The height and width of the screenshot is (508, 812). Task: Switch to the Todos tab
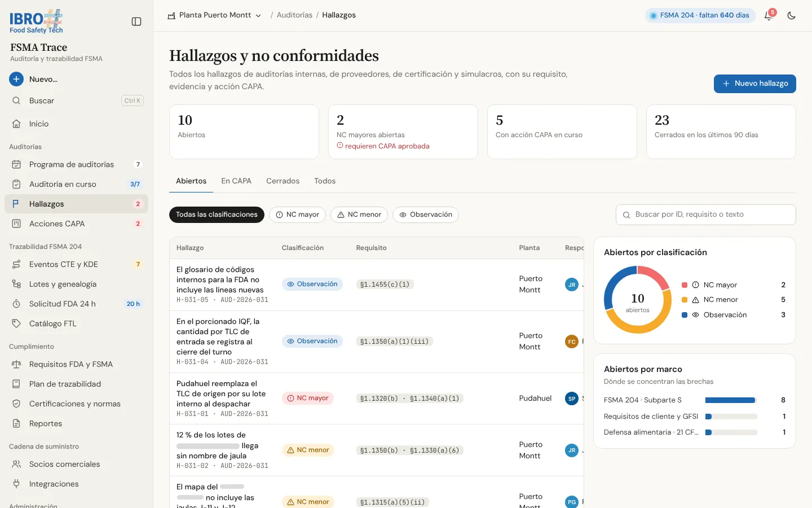(x=325, y=181)
